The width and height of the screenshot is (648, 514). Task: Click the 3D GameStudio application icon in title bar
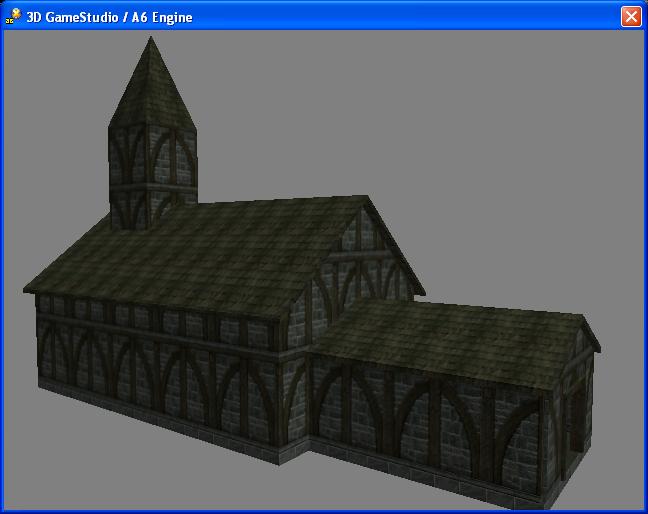click(x=13, y=17)
